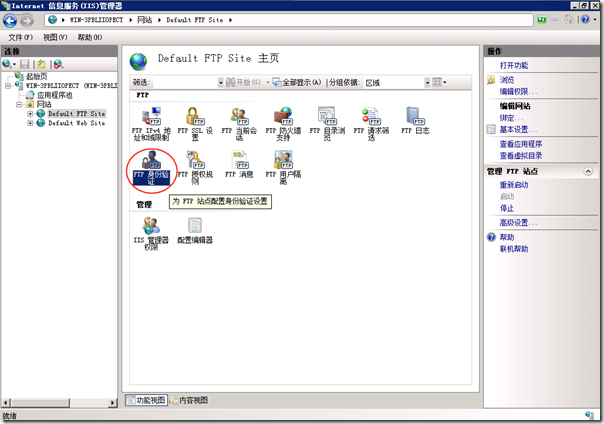
Task: Open FTP IPv4 地址和域限制 feature
Action: click(x=151, y=124)
